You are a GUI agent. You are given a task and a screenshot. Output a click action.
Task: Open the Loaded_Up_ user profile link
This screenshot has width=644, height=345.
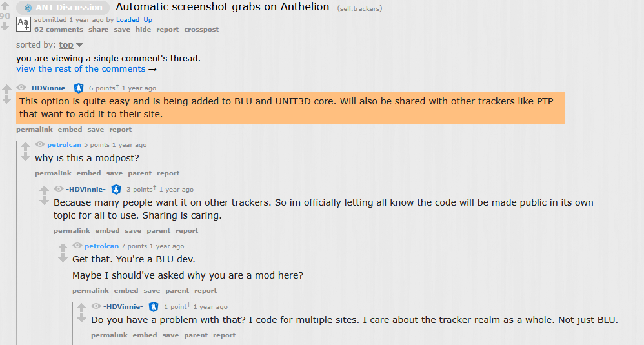(x=136, y=20)
